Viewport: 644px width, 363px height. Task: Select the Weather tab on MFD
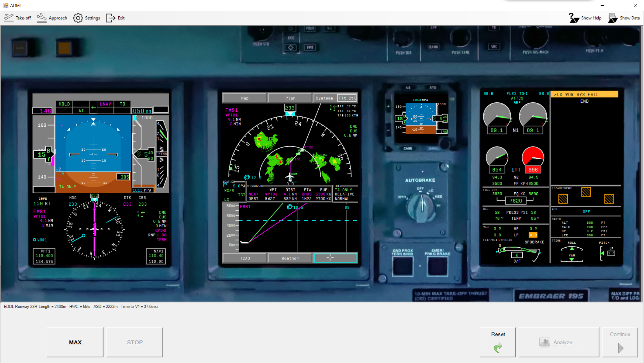(x=290, y=258)
